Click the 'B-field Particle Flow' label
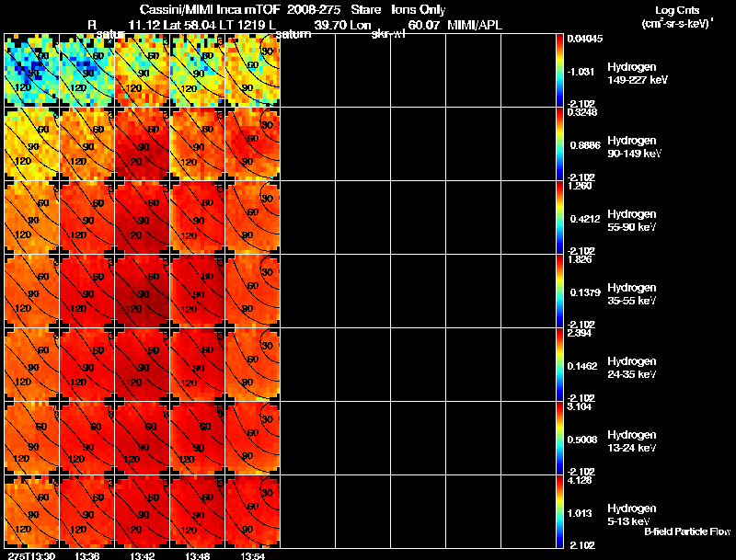The image size is (736, 560). 687,531
